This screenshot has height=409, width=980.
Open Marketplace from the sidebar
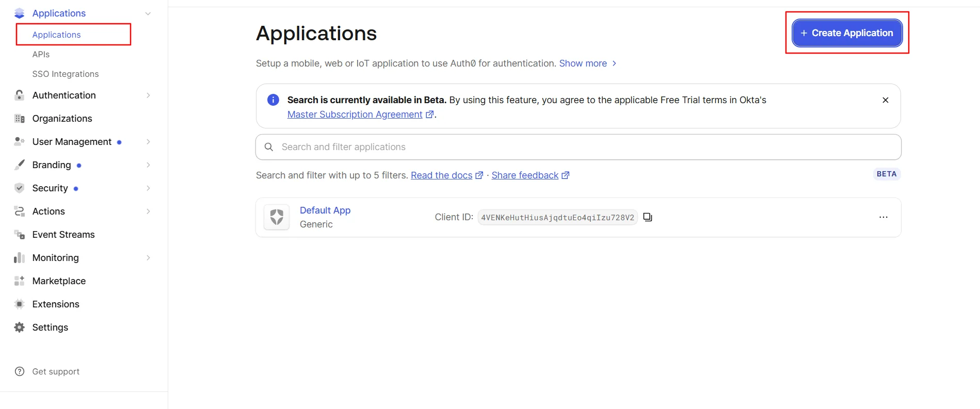point(59,281)
